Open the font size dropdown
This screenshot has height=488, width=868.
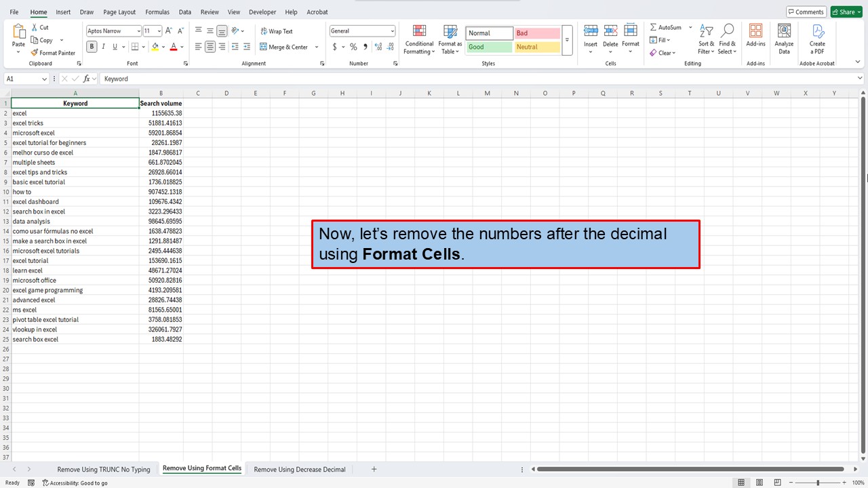pos(158,30)
